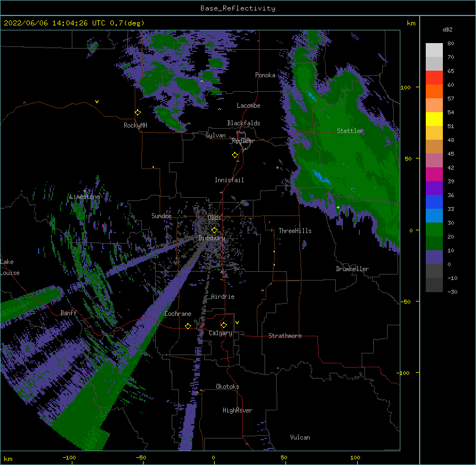
Task: Click the Lacombe city label
Action: pyautogui.click(x=248, y=105)
